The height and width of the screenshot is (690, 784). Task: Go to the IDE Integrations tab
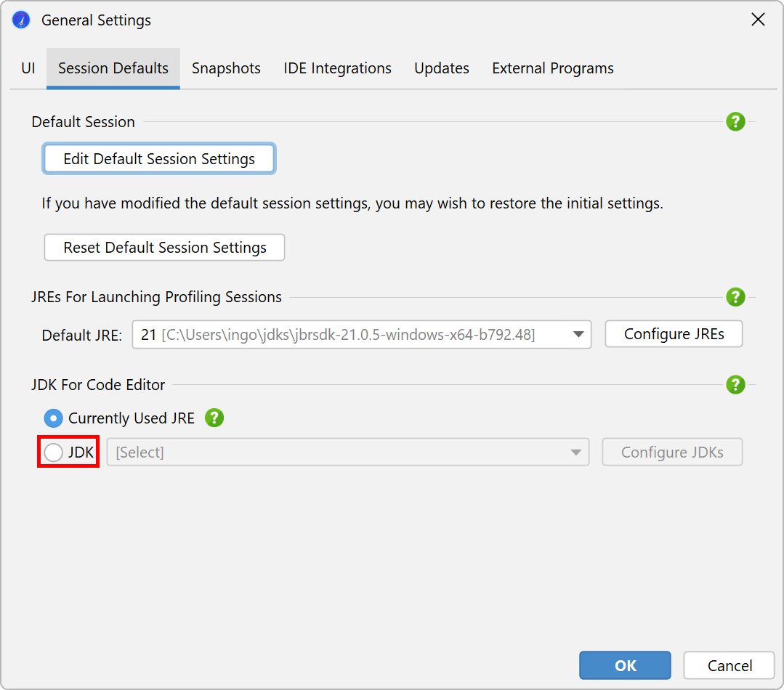[x=337, y=68]
